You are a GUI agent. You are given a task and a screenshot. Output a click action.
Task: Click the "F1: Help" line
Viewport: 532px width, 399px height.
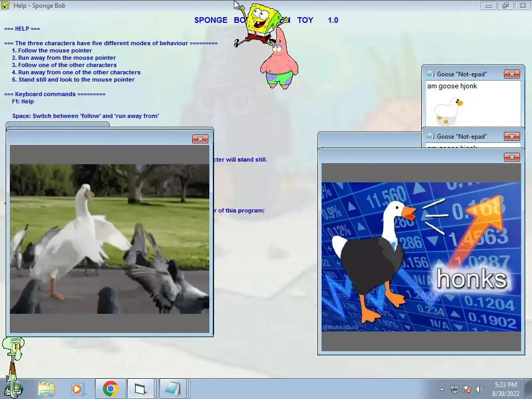point(23,101)
